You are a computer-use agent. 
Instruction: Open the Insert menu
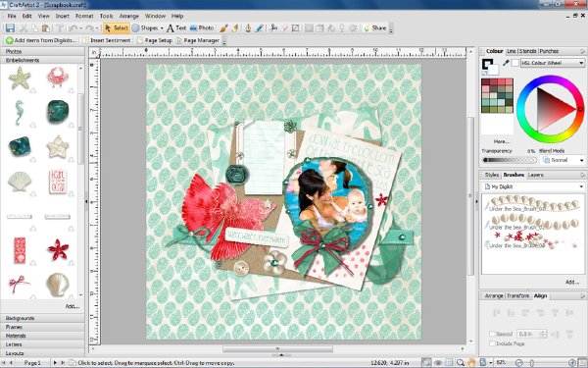[x=63, y=16]
